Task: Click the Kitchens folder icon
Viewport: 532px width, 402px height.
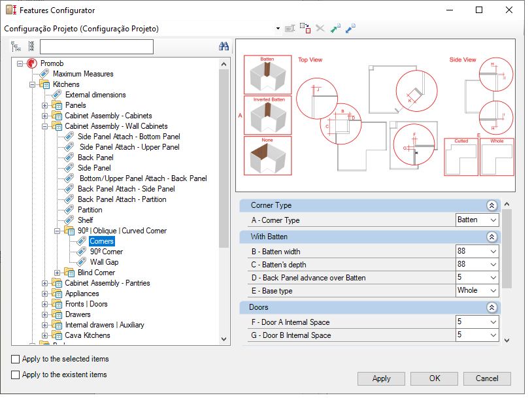Action: 44,84
